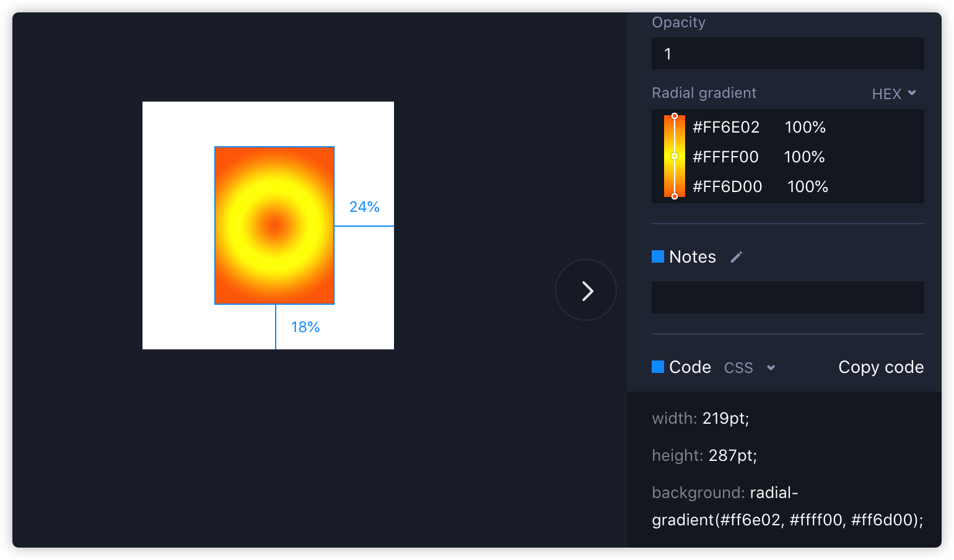Expand the CSS code language dropdown

coord(750,368)
